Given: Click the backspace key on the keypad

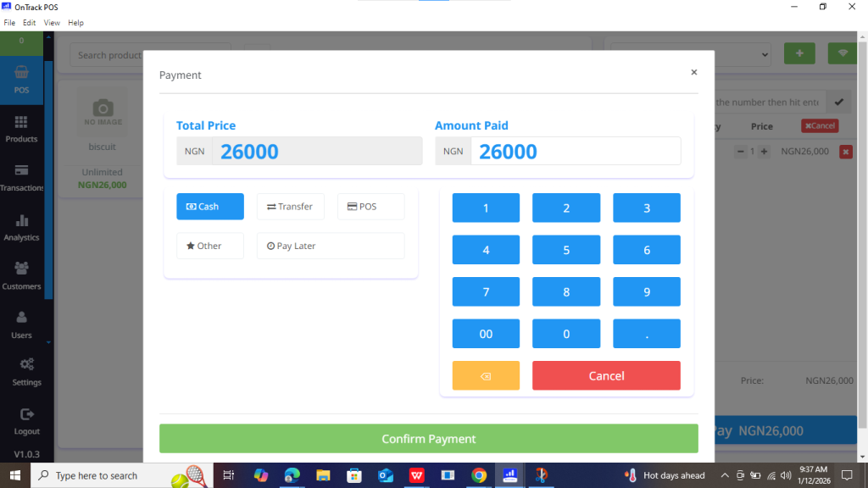Looking at the screenshot, I should click(486, 376).
